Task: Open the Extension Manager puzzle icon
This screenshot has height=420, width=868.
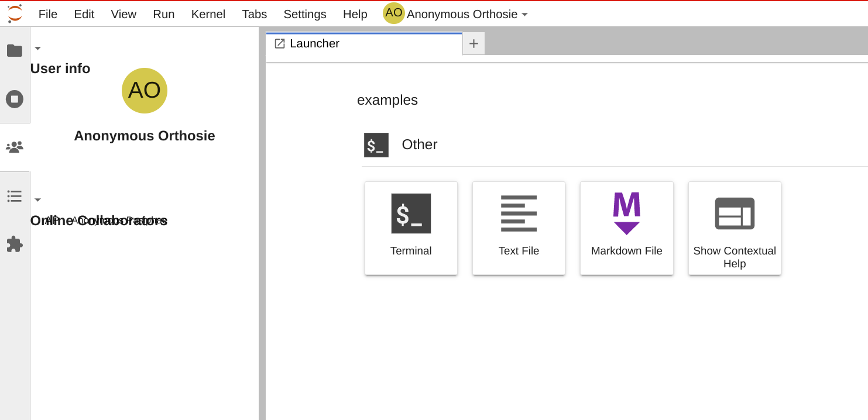Action: click(x=15, y=244)
